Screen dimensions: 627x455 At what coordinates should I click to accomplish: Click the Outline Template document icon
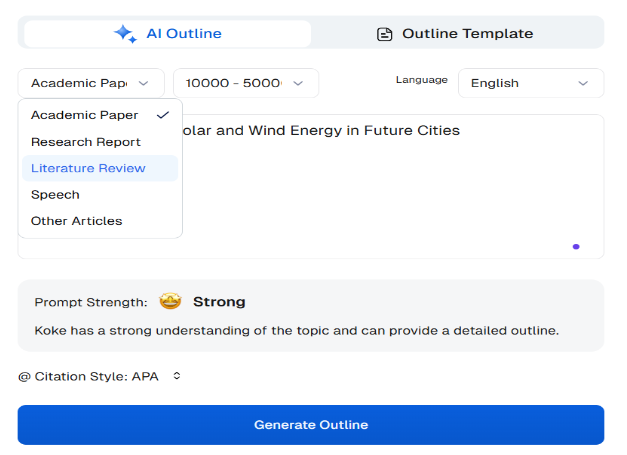click(385, 34)
